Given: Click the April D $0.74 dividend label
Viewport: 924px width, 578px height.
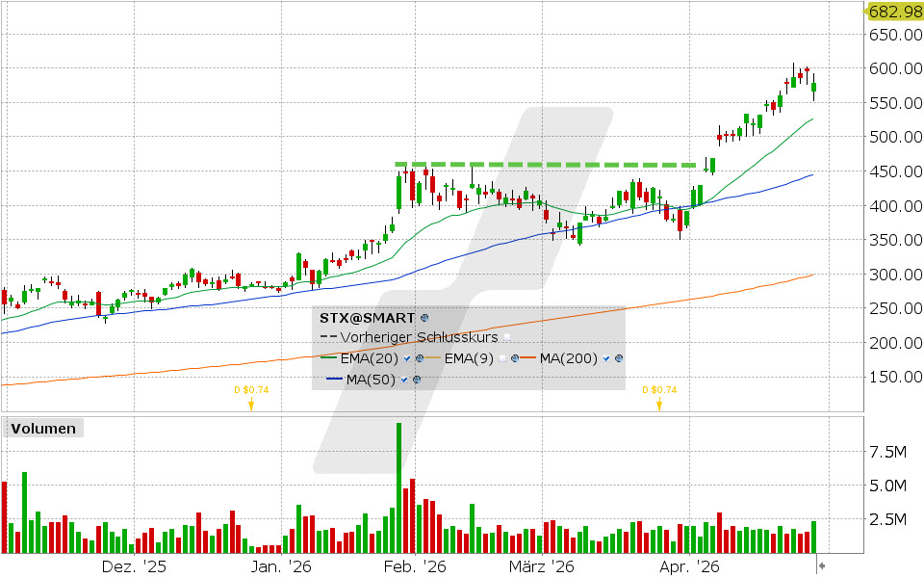Looking at the screenshot, I should click(x=659, y=390).
